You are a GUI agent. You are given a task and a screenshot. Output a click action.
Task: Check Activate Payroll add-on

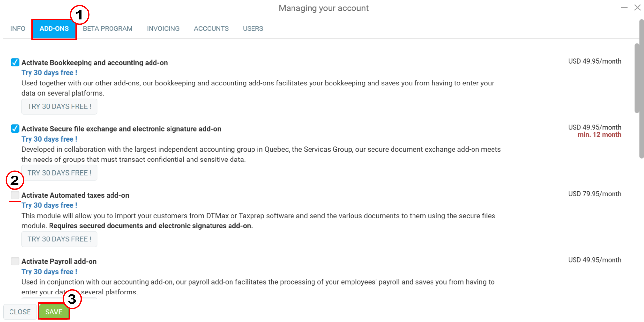pyautogui.click(x=15, y=261)
